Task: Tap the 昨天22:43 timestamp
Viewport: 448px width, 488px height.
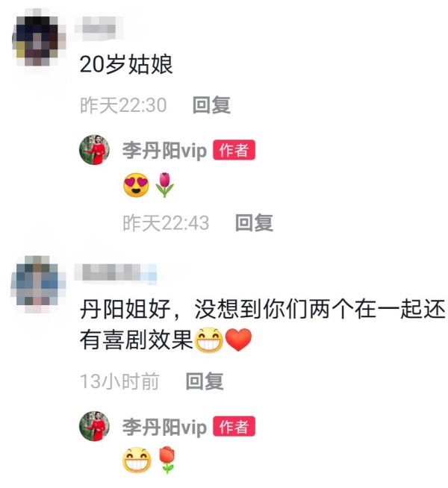Action: [x=166, y=223]
